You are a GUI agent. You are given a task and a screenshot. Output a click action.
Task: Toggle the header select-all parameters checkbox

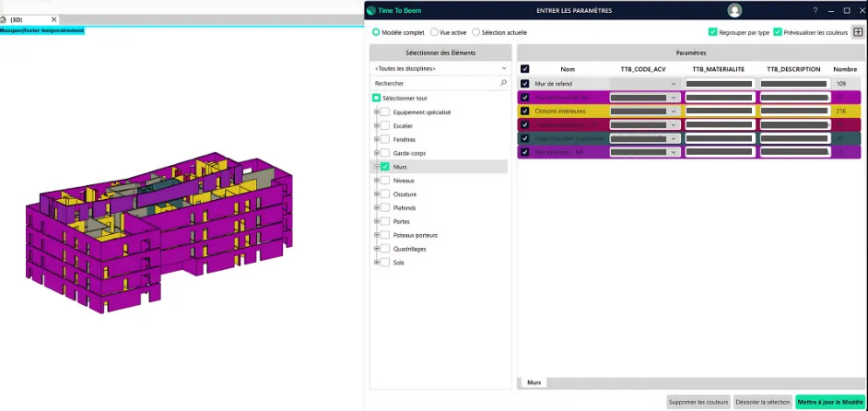525,69
